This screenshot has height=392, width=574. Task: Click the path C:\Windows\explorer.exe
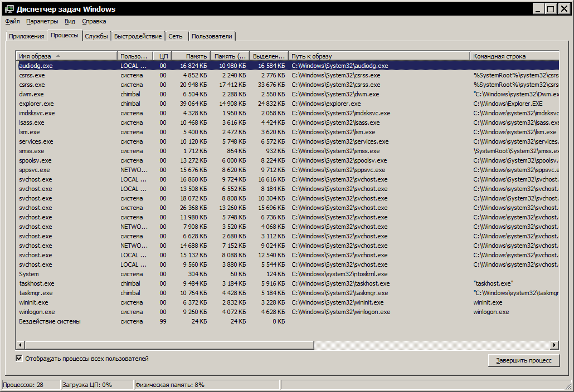(x=326, y=104)
